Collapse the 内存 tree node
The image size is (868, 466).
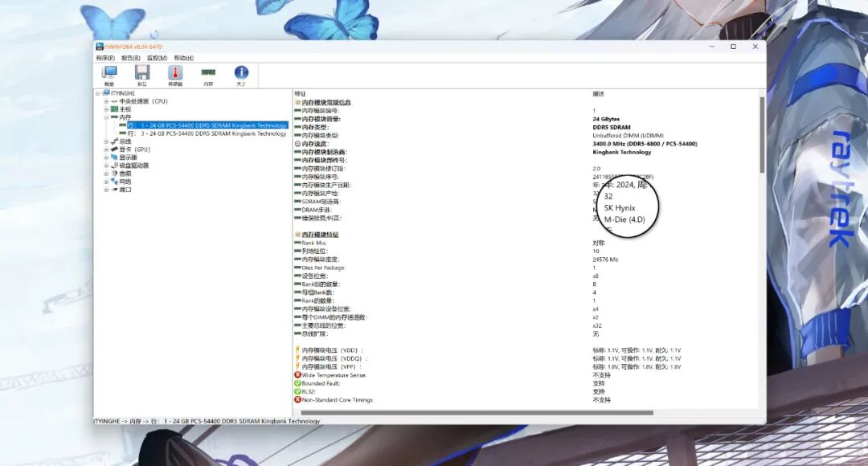coord(106,117)
